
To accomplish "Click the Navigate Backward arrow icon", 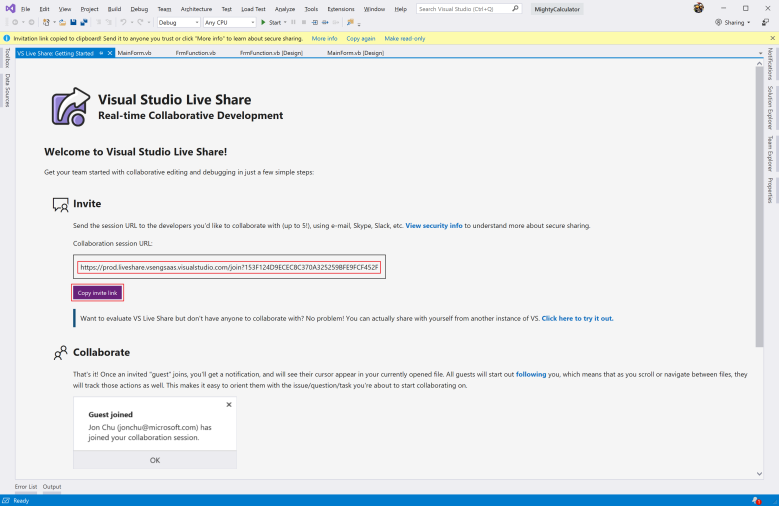I will pos(15,22).
